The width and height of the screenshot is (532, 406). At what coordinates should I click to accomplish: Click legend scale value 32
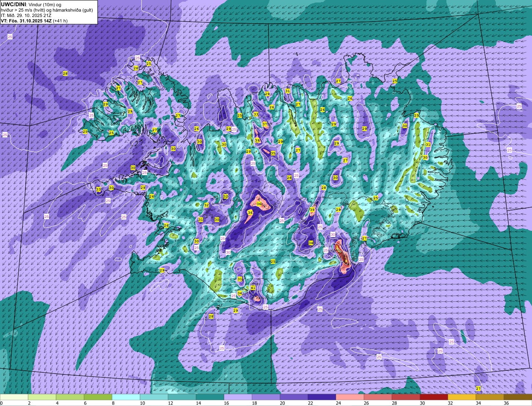point(450,403)
